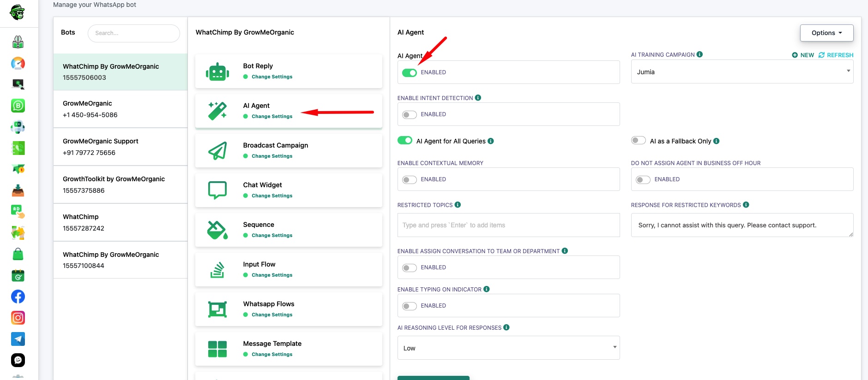Enable Assign Conversation to Team toggle
Image resolution: width=868 pixels, height=380 pixels.
click(x=409, y=267)
